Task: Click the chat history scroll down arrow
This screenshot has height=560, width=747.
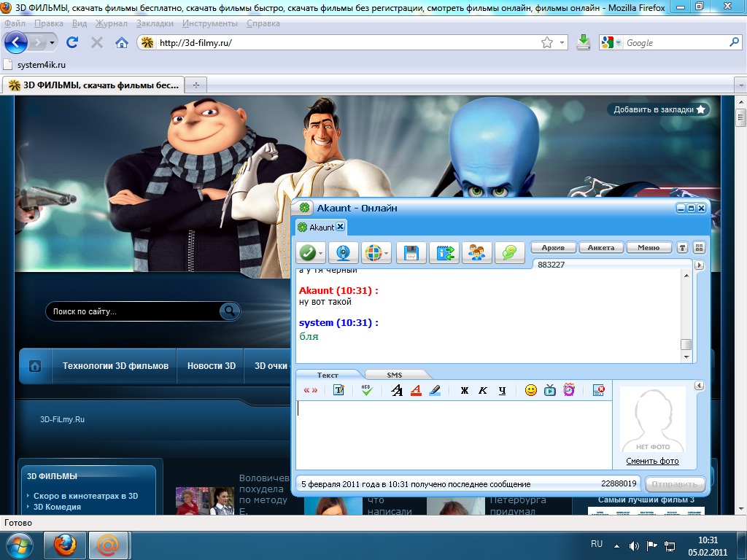Action: tap(686, 357)
